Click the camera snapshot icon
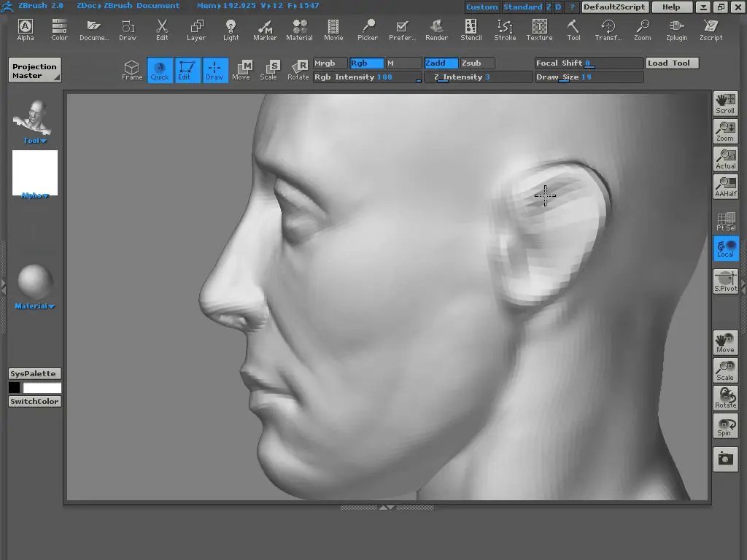The width and height of the screenshot is (747, 560). click(x=725, y=459)
